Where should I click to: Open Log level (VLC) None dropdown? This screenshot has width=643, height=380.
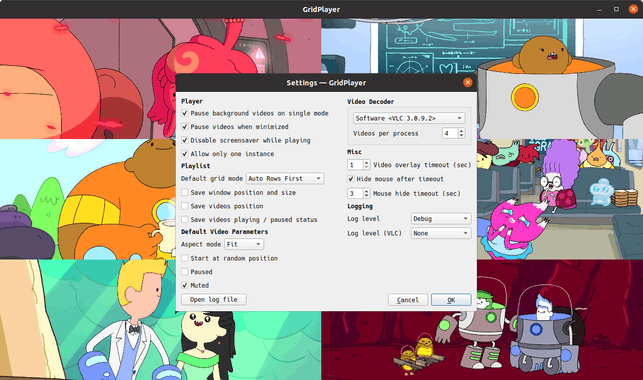pos(441,233)
